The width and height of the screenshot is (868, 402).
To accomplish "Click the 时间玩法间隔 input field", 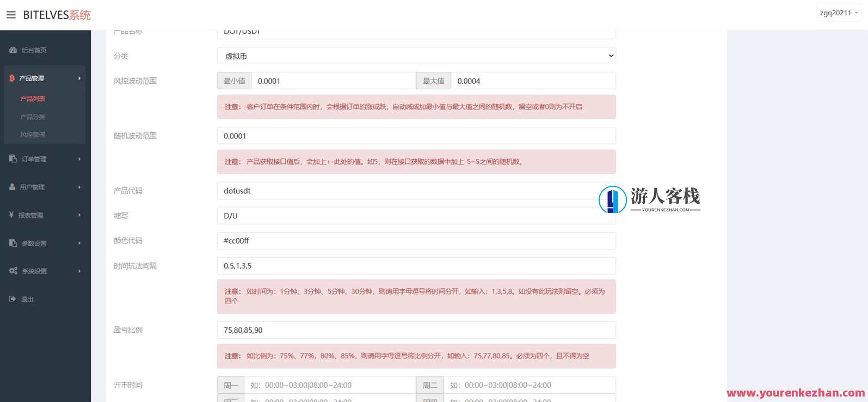I will 416,266.
